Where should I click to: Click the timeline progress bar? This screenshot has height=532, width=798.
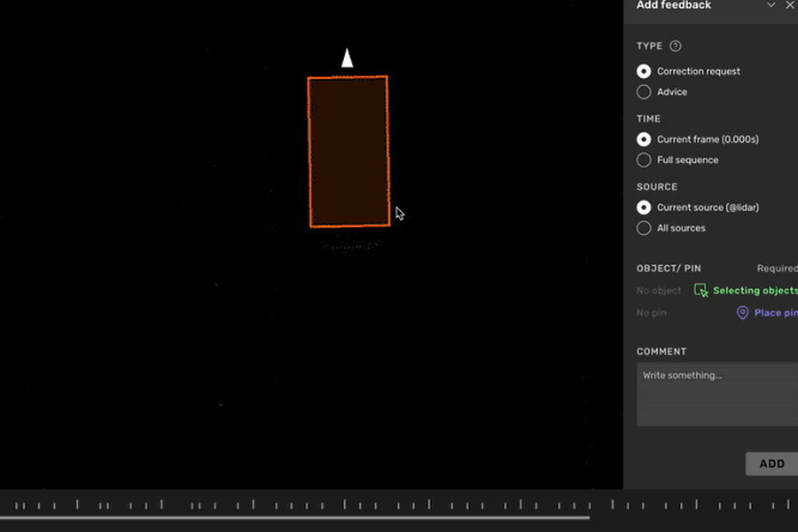click(294, 518)
